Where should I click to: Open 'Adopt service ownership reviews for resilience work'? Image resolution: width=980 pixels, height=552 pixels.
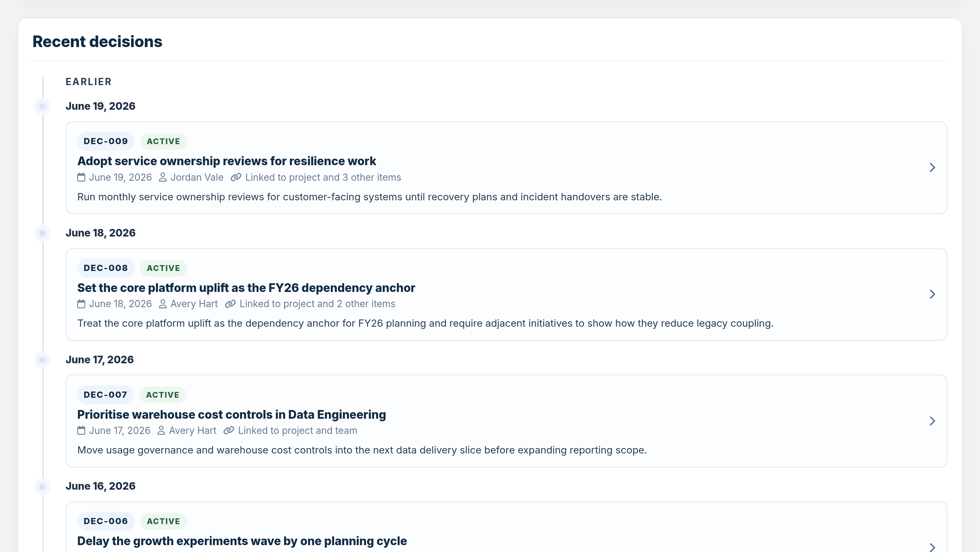click(227, 161)
